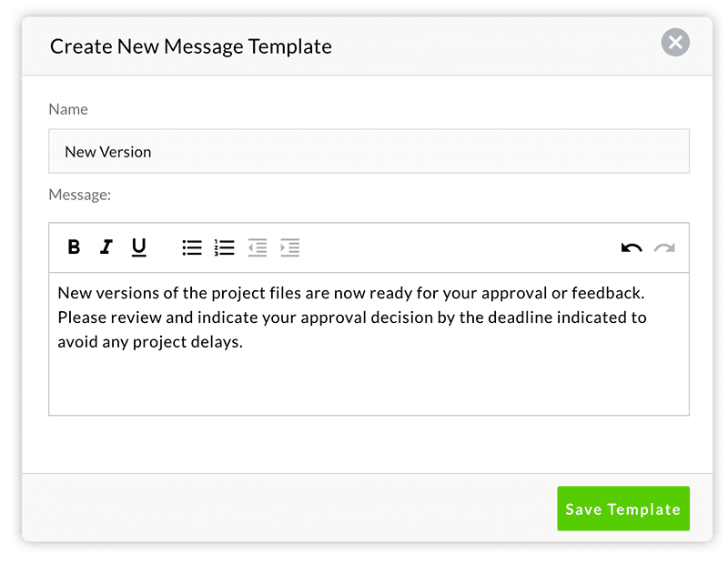Place cursor in line starting New versions
The image size is (728, 564).
click(x=351, y=293)
